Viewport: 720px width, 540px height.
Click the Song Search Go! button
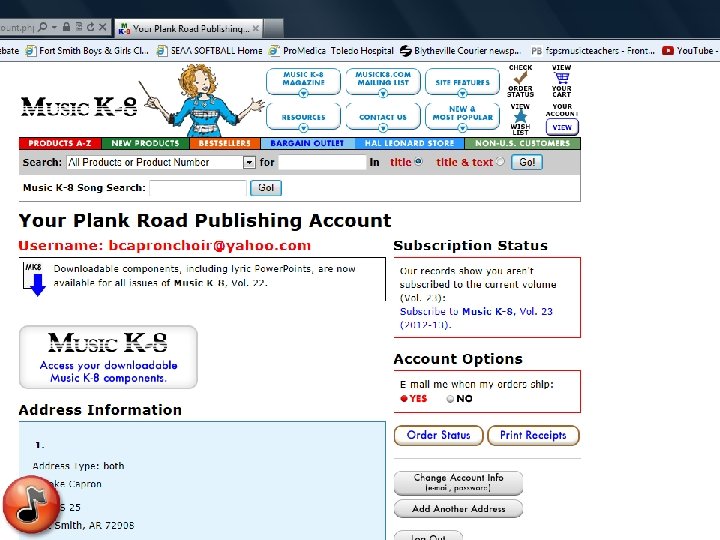(266, 187)
